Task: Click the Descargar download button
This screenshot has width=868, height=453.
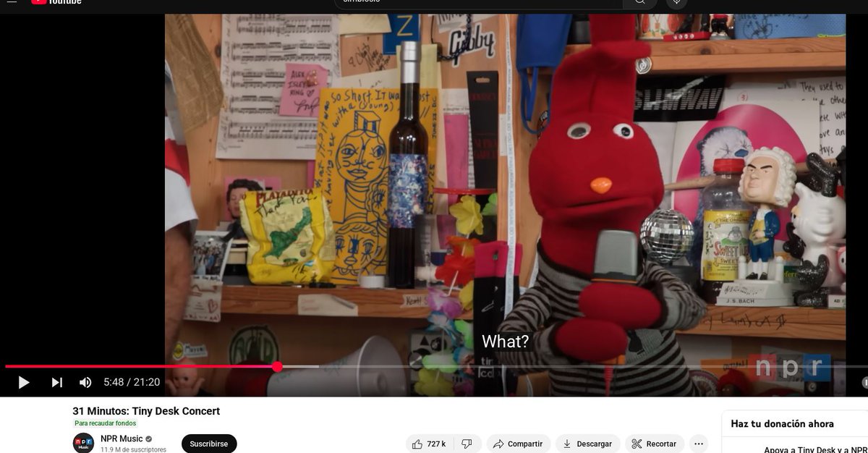Action: click(x=587, y=444)
